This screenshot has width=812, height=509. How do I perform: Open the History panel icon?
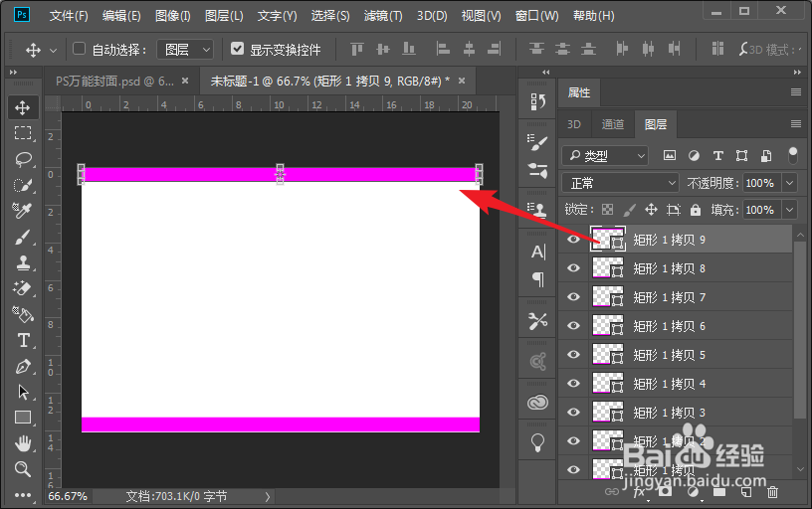coord(537,102)
